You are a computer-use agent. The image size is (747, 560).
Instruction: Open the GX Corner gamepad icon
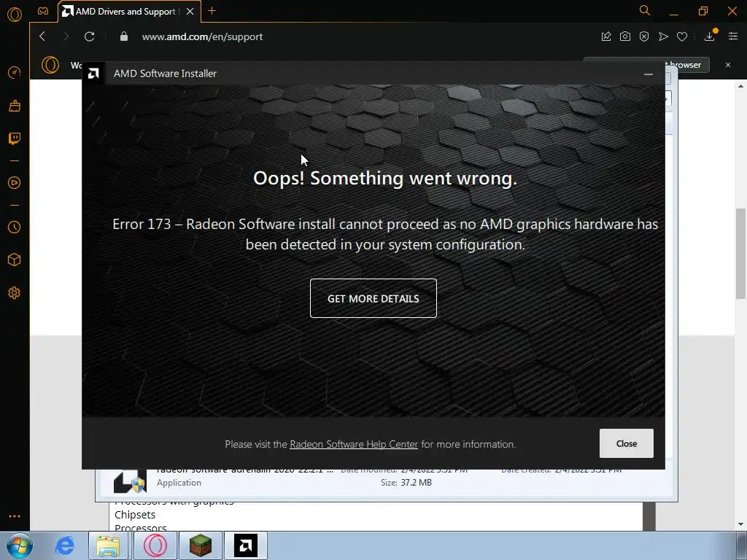click(43, 11)
